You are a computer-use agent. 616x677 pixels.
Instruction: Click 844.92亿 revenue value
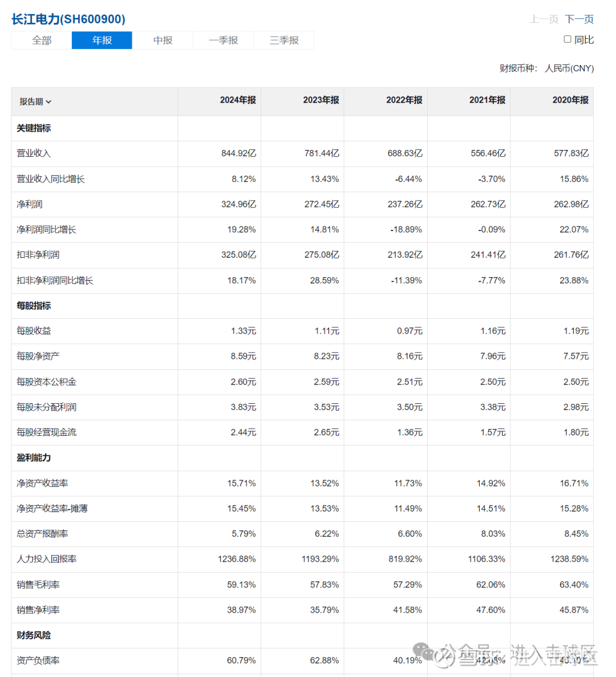tap(239, 153)
